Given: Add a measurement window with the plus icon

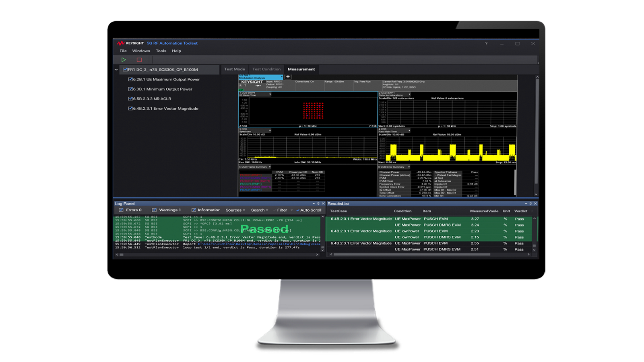Looking at the screenshot, I should pyautogui.click(x=288, y=76).
